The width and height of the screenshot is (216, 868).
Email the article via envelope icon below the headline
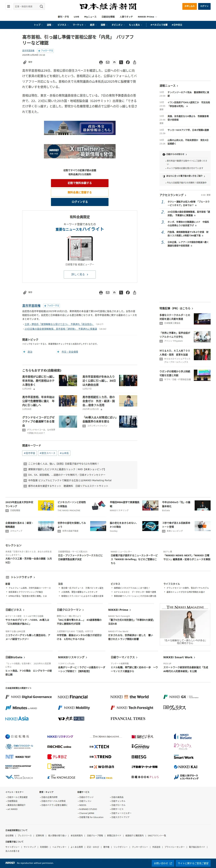pyautogui.click(x=107, y=62)
